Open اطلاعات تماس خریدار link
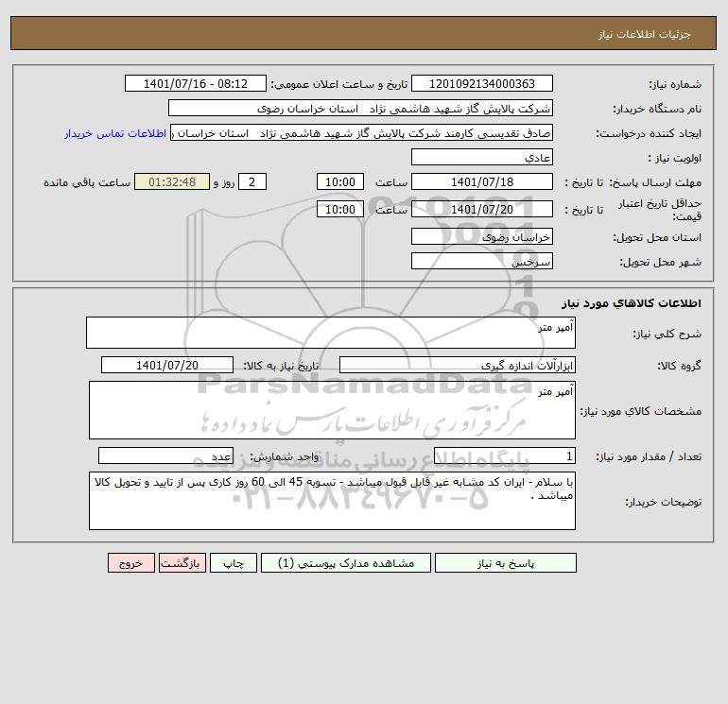The image size is (728, 704). tap(115, 133)
